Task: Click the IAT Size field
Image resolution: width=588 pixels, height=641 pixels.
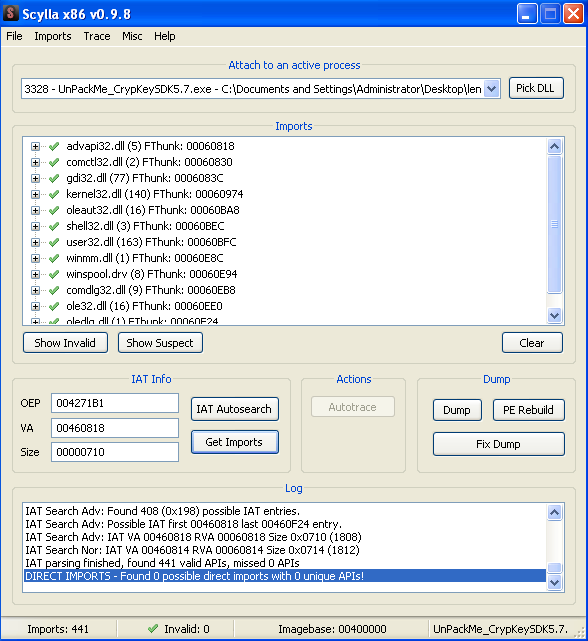Action: (115, 452)
